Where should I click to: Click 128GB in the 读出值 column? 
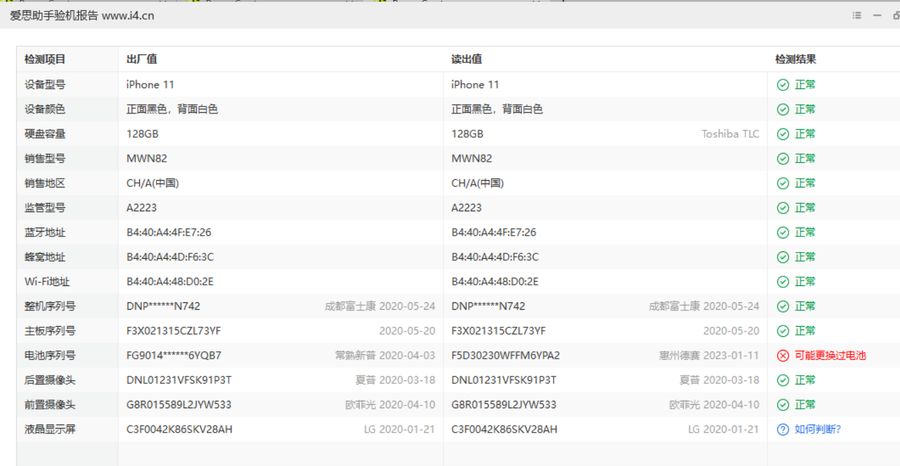click(x=467, y=134)
